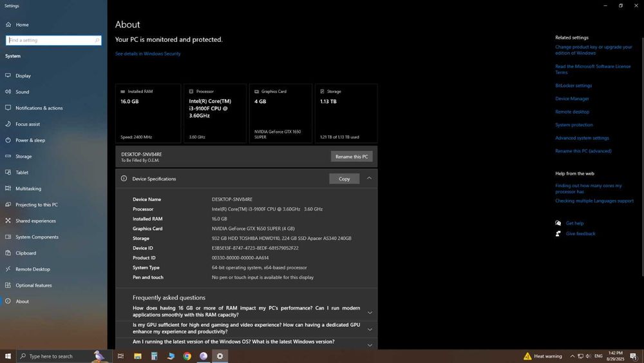Click the Find a setting search box
This screenshot has height=363, width=644.
(x=53, y=40)
